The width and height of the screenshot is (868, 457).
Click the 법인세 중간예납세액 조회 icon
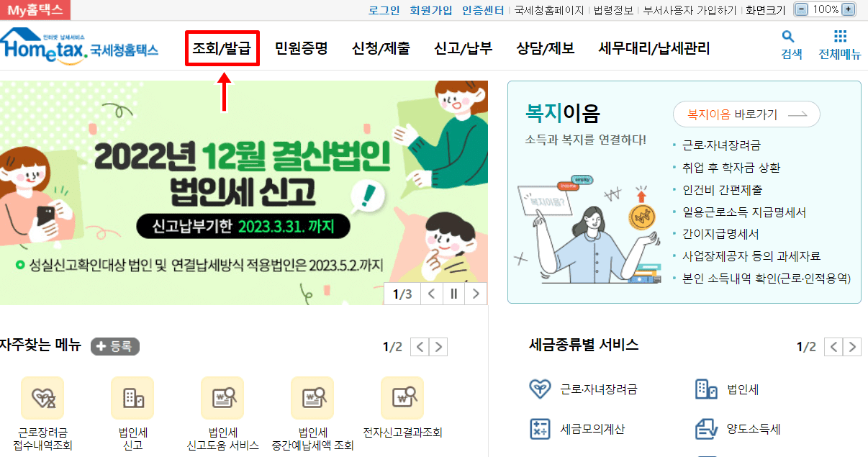click(312, 397)
